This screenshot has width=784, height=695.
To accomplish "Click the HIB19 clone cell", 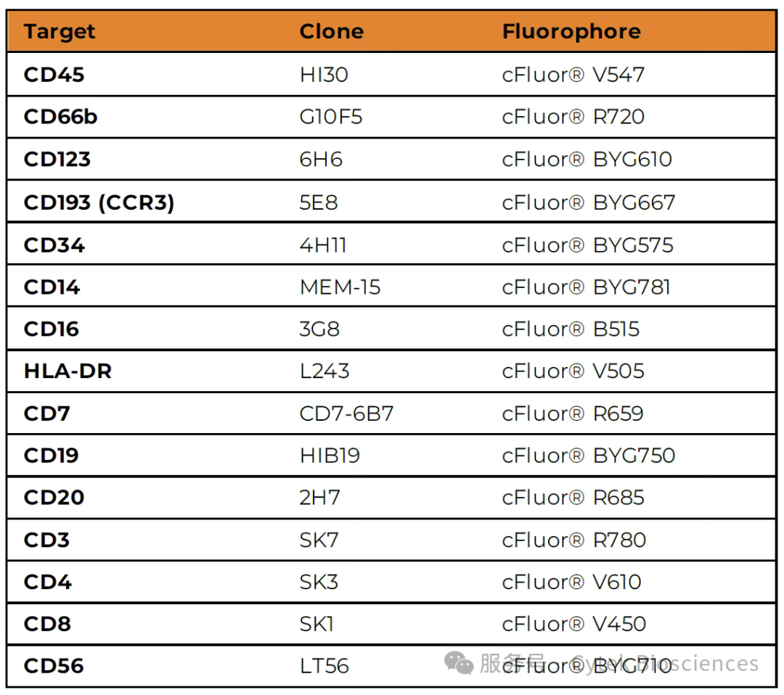I will coord(330,456).
